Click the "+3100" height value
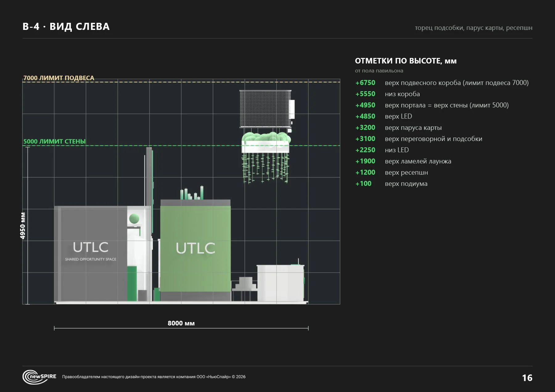Viewport: 555px width, 392px height. coord(365,139)
